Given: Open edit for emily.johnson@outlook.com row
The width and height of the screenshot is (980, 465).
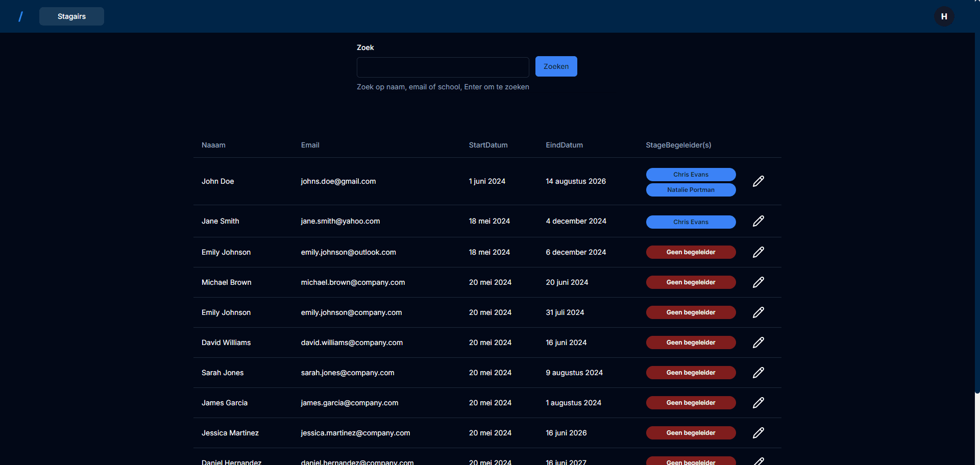Looking at the screenshot, I should [758, 252].
